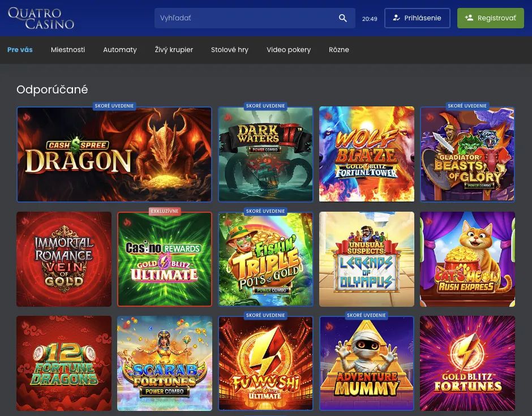Open the Gold Blitz Fortunes game
Viewport: 532px width, 416px height.
point(467,363)
